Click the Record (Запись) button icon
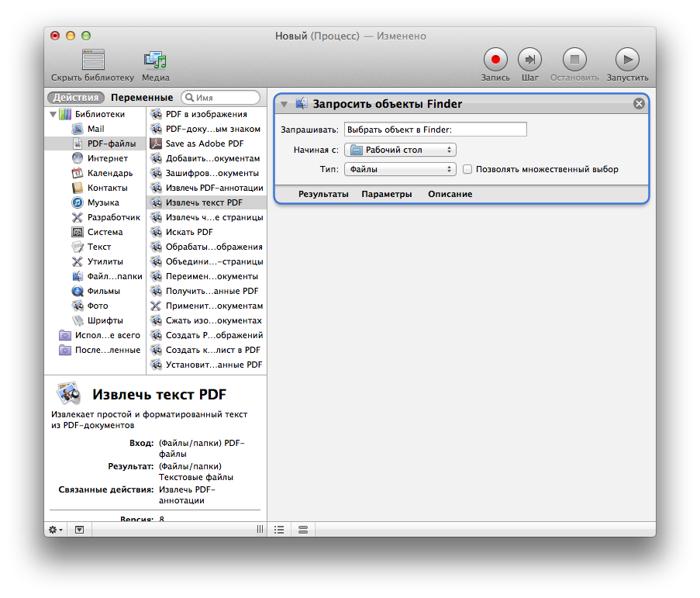The image size is (700, 598). (x=495, y=59)
